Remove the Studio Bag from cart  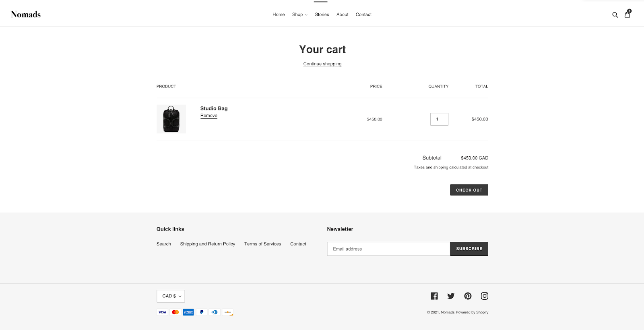209,116
